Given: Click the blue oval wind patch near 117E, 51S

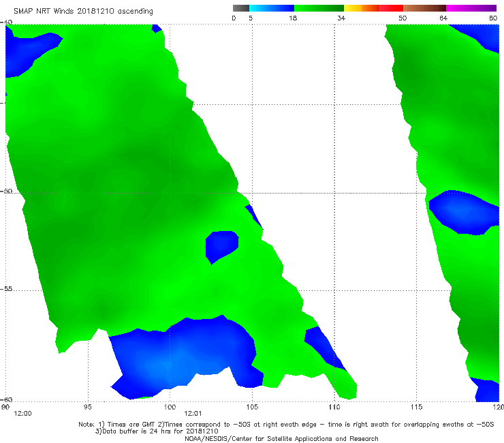Looking at the screenshot, I should pyautogui.click(x=463, y=212).
